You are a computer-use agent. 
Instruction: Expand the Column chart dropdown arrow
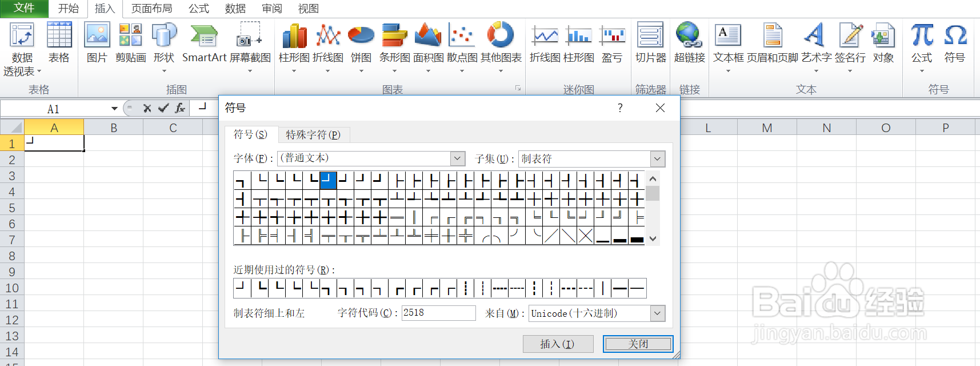[x=294, y=71]
